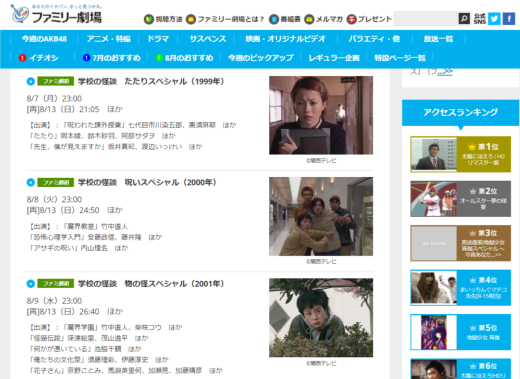Open the 8月のおすすめ link
The width and height of the screenshot is (520, 379).
(184, 58)
